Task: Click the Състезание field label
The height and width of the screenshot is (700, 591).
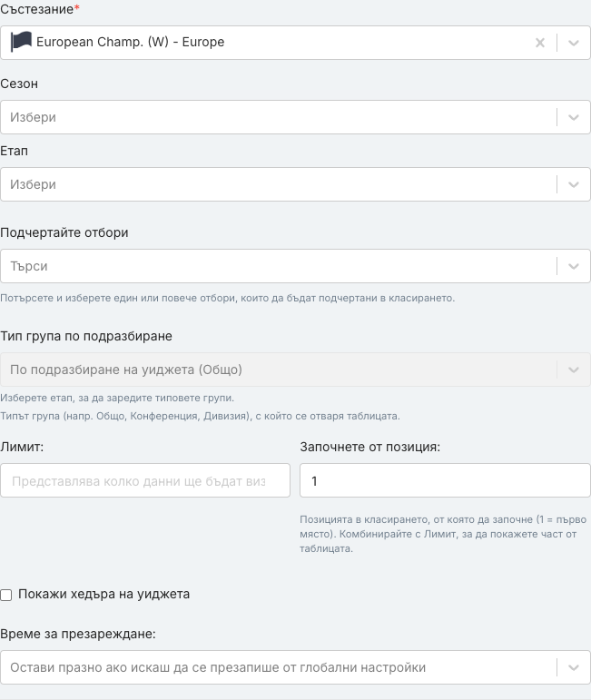Action: 40,9
